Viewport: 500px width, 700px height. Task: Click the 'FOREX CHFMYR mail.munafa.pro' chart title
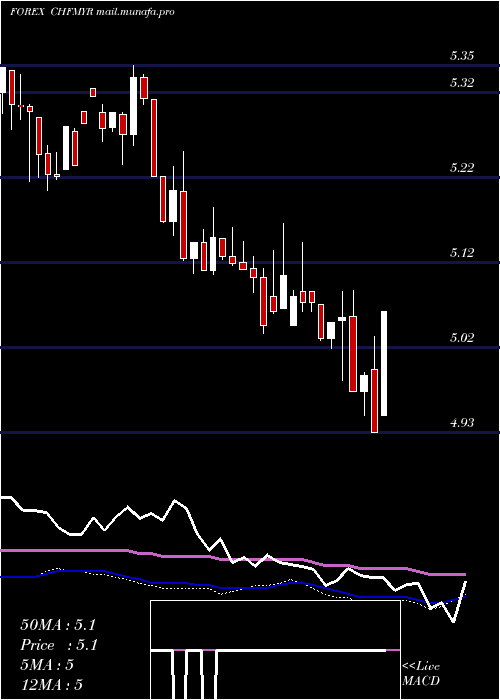[92, 12]
